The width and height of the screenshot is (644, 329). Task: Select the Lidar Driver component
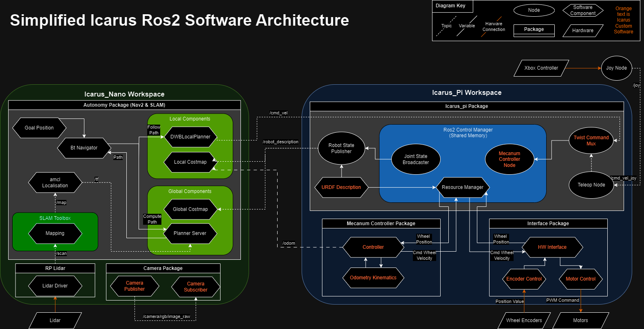tap(55, 286)
